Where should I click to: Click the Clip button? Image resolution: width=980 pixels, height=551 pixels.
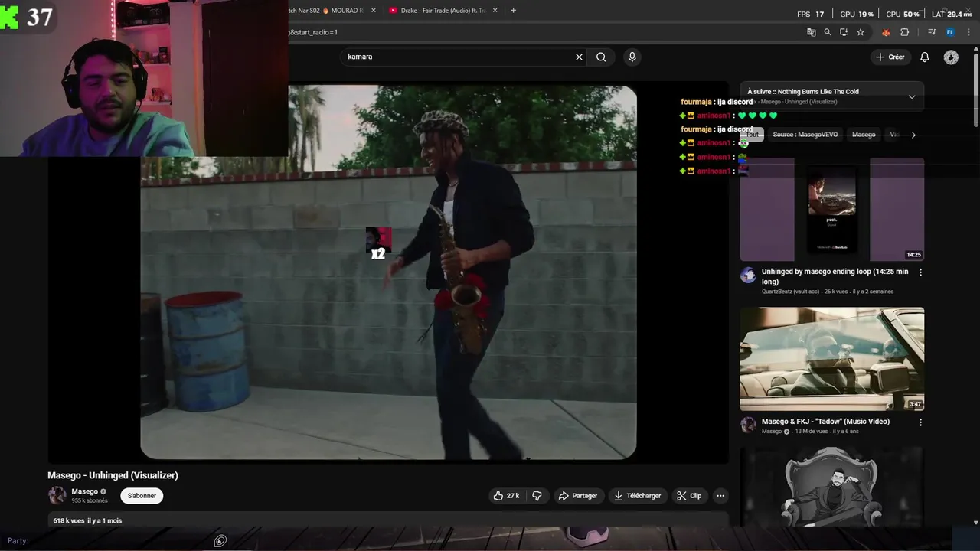[689, 496]
